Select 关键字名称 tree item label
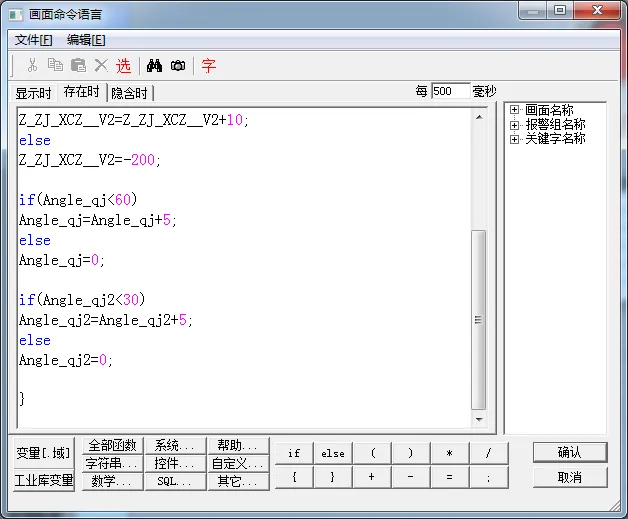 [555, 139]
